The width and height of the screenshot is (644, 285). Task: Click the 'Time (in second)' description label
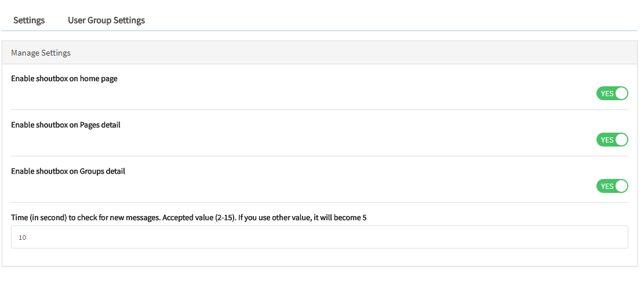pyautogui.click(x=189, y=217)
